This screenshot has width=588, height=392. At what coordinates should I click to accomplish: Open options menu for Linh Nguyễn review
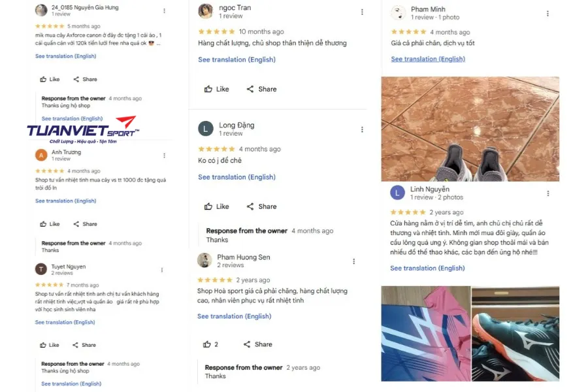tap(548, 193)
